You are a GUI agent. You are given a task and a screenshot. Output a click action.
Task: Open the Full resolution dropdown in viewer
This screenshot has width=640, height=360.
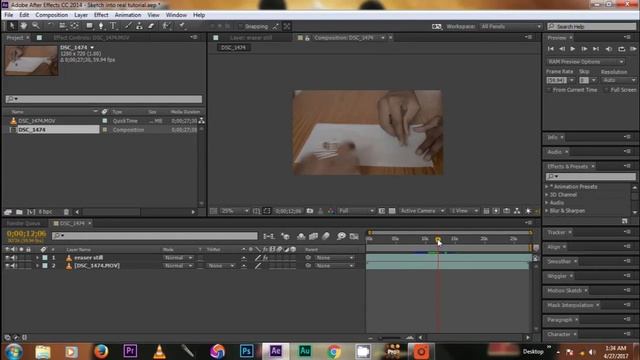[356, 211]
